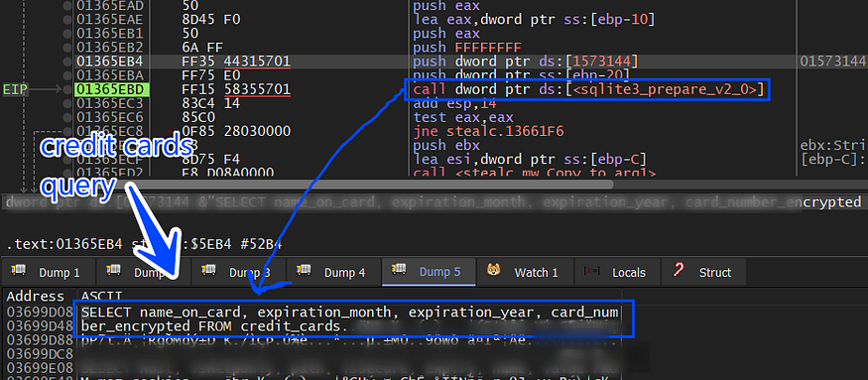Viewport: 868px width, 380px height.
Task: Select green EIP address 01365EBD
Action: [x=111, y=89]
